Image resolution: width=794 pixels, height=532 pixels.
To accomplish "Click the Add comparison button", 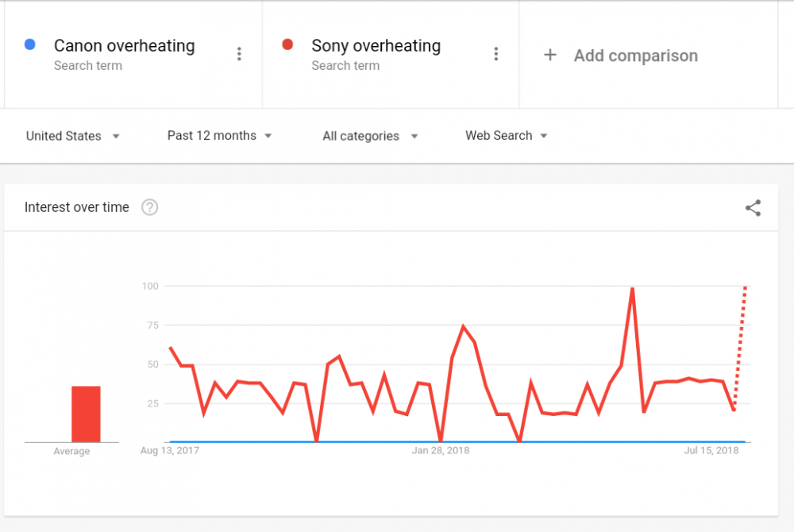I will pos(635,56).
